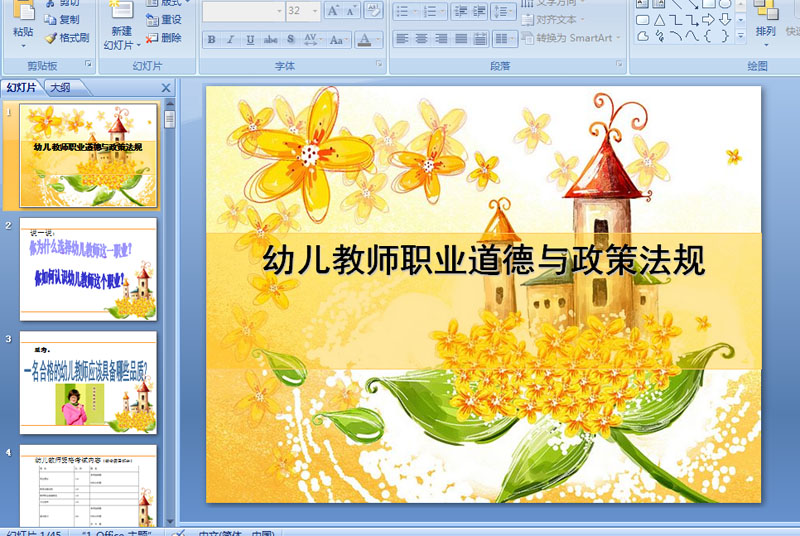Click the Decrease List Level icon
800x536 pixels.
(x=461, y=11)
